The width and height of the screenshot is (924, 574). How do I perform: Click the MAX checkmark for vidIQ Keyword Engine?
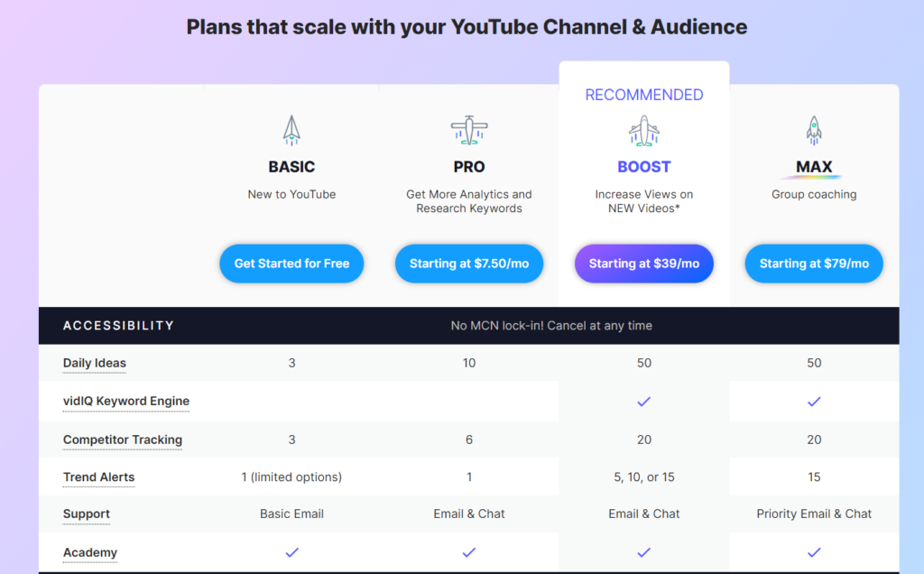coord(814,401)
